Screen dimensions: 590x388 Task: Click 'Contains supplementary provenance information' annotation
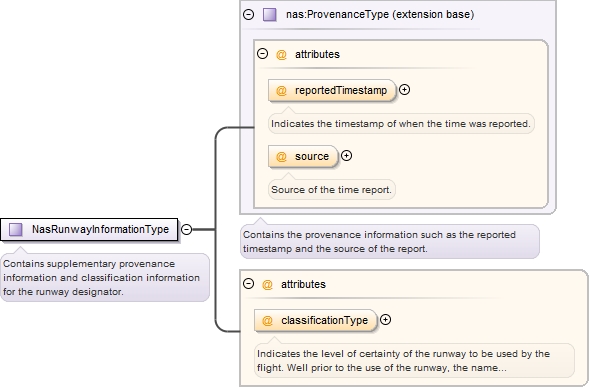coord(105,277)
